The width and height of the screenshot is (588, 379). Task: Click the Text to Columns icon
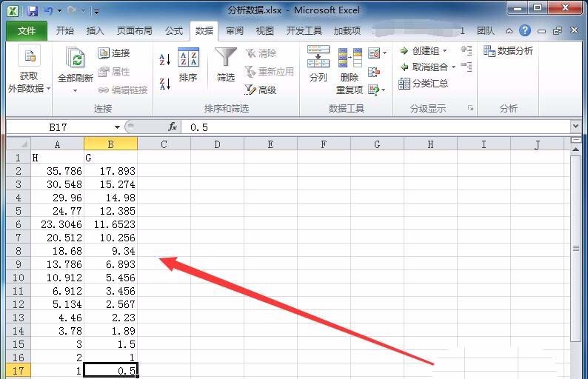coord(318,56)
